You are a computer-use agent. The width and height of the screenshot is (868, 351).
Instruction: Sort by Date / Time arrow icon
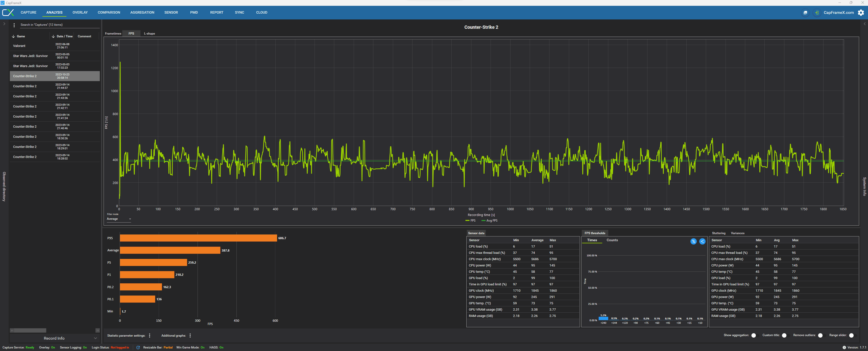53,36
